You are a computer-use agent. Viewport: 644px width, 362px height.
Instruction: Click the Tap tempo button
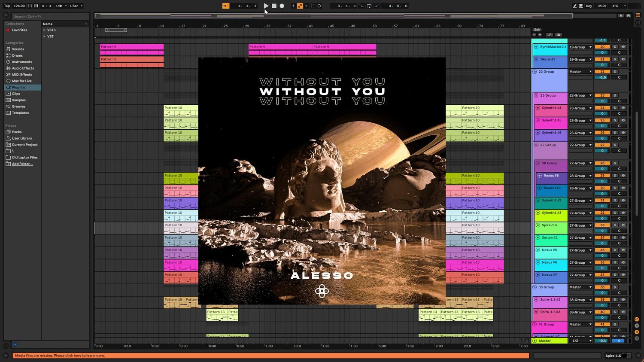tap(7, 6)
